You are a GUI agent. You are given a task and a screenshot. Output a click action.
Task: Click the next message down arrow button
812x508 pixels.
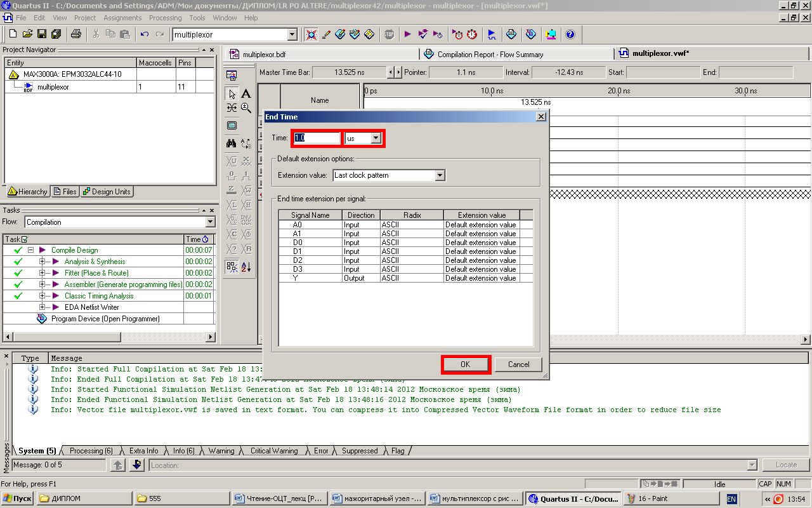[x=137, y=465]
